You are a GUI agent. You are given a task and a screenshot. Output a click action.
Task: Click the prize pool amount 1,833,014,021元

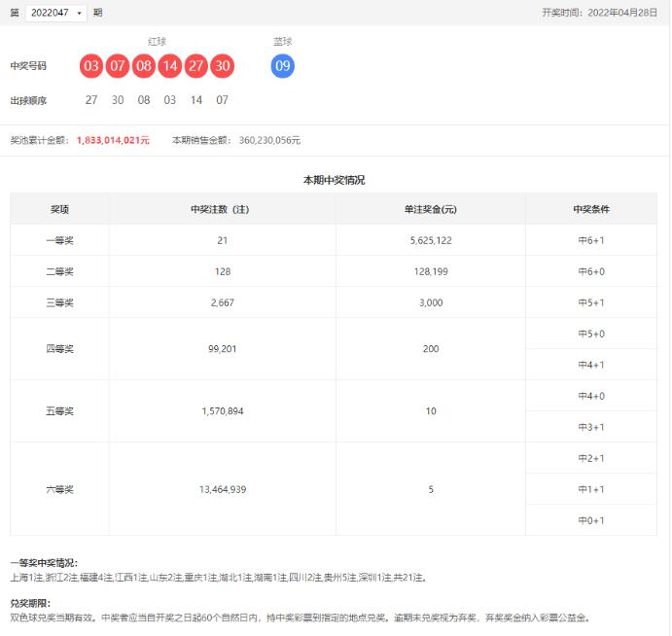click(113, 141)
